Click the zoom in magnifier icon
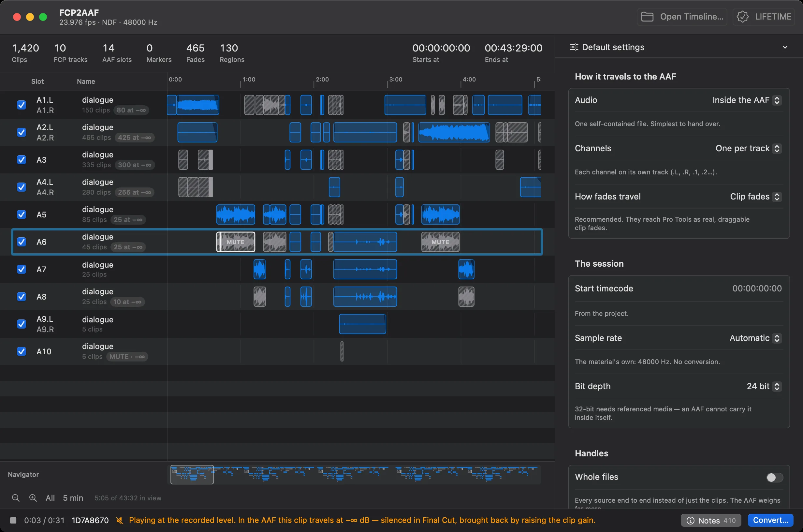 (33, 498)
